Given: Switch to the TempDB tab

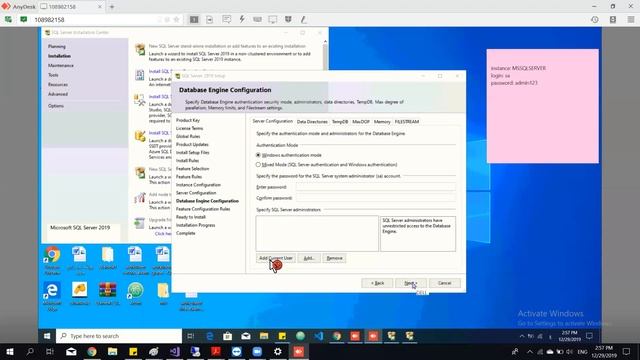Looking at the screenshot, I should (x=340, y=122).
